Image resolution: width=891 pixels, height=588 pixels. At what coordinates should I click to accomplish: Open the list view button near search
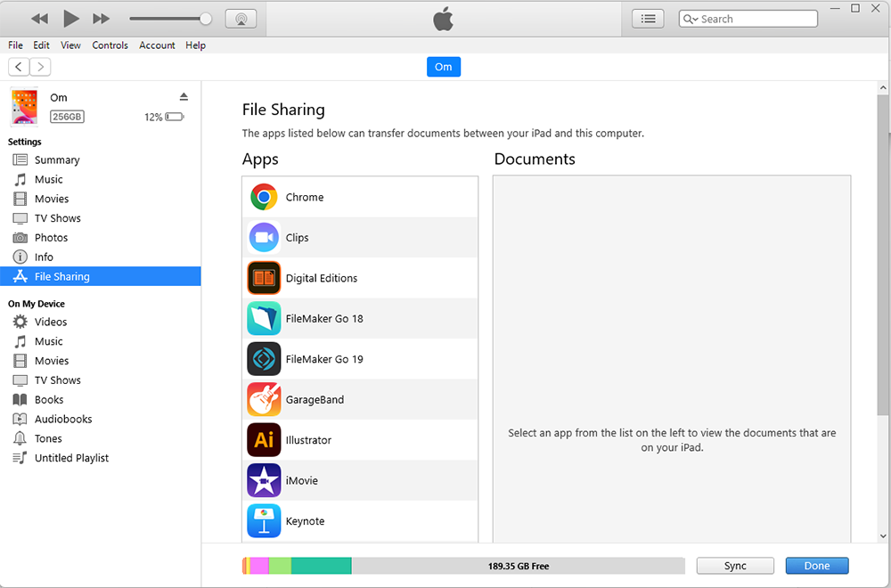pyautogui.click(x=648, y=19)
